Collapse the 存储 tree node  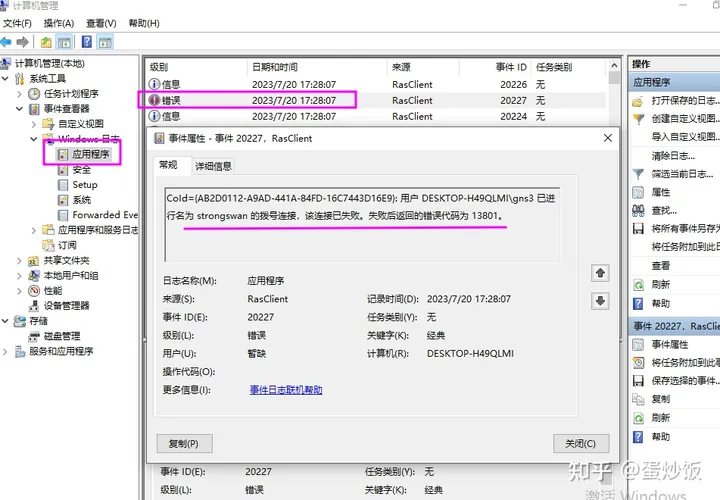point(5,321)
